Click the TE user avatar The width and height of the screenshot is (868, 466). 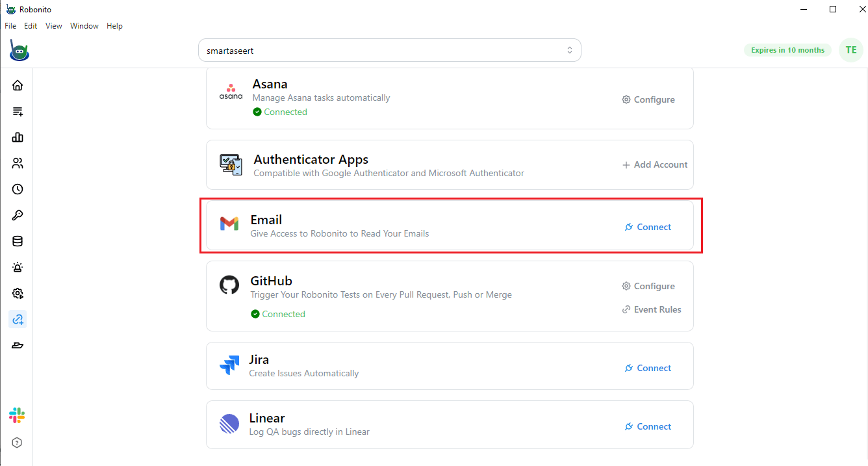click(x=851, y=50)
